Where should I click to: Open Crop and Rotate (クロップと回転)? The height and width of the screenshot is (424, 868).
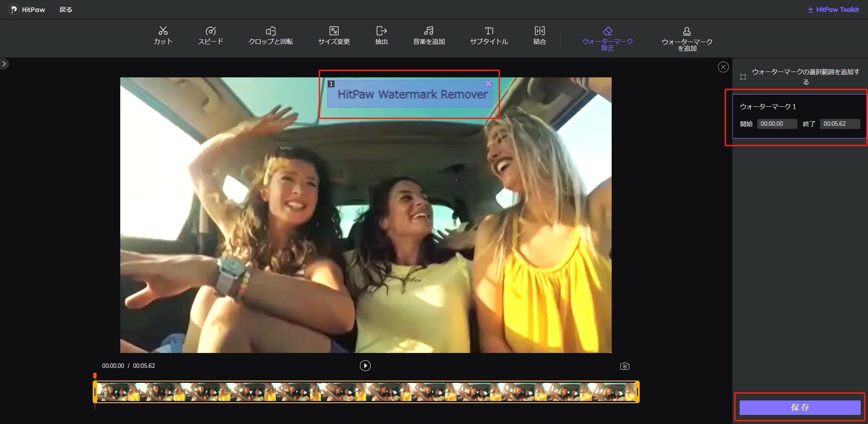pos(271,36)
